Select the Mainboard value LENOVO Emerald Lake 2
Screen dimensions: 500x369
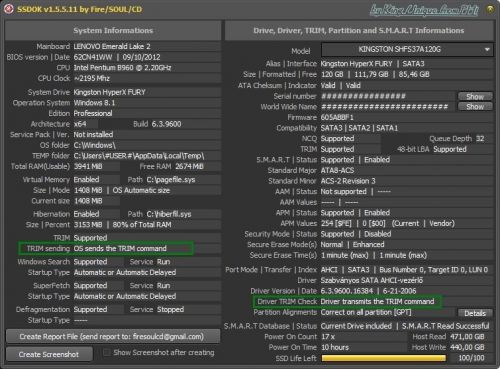112,46
